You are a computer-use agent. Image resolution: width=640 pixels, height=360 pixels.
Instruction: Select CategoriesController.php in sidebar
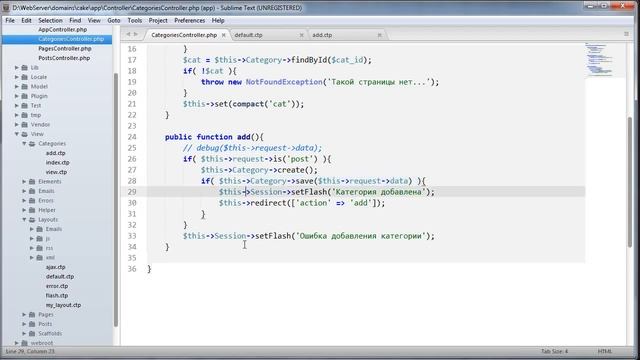coord(71,39)
